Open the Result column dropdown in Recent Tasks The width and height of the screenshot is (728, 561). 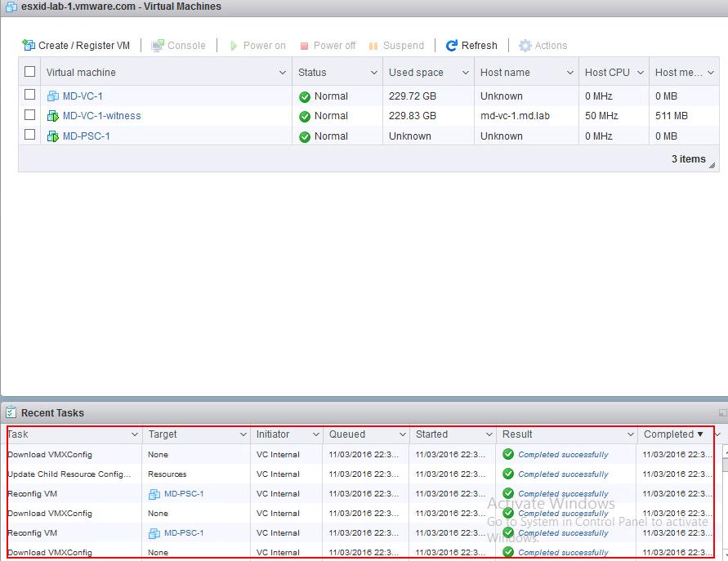click(630, 434)
